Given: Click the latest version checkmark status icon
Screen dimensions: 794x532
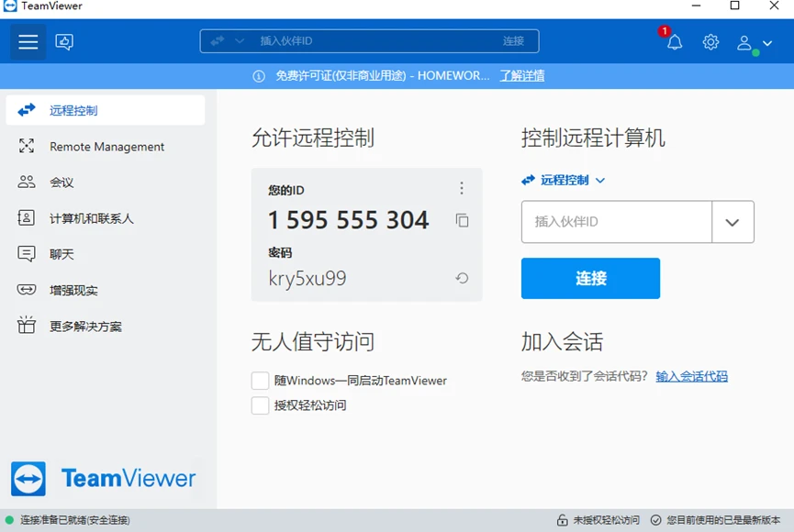Looking at the screenshot, I should click(x=655, y=520).
